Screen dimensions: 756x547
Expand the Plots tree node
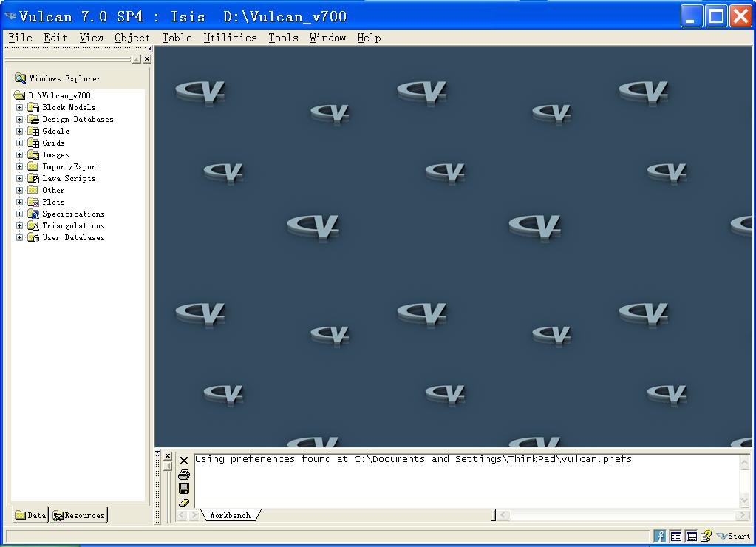click(20, 202)
